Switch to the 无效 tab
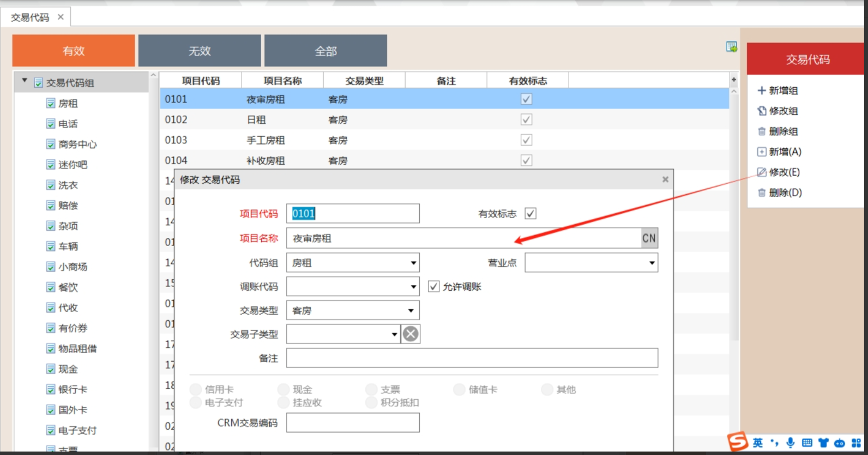Viewport: 868px width, 455px height. (200, 51)
